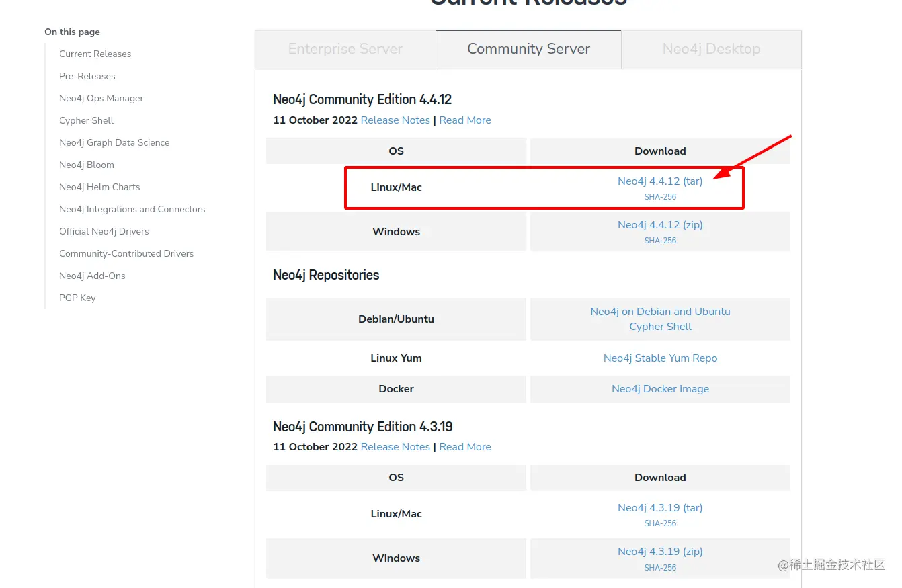This screenshot has width=902, height=588.
Task: Open SHA-256 for Neo4j 4.4.12 tar
Action: tap(660, 197)
